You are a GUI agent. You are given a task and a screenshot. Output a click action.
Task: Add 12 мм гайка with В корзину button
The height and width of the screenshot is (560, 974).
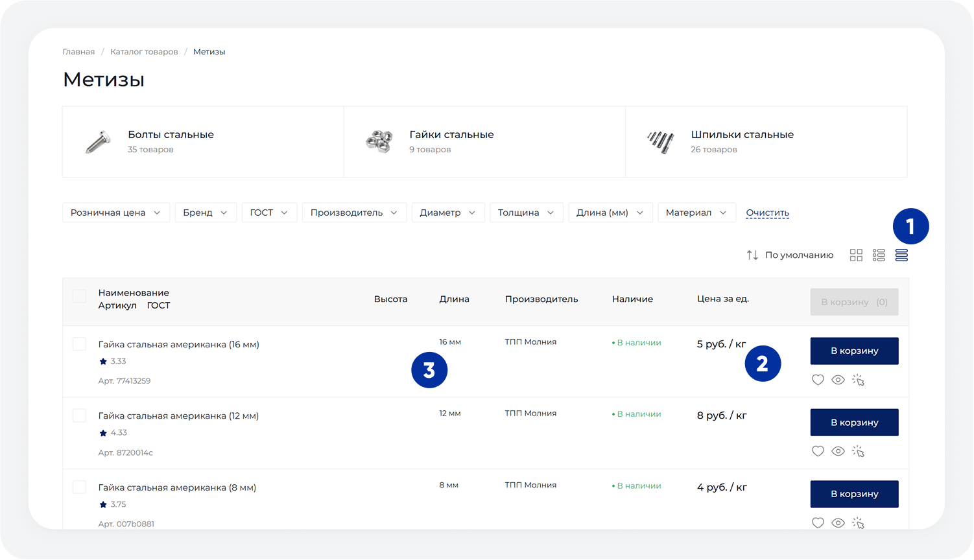[855, 423]
